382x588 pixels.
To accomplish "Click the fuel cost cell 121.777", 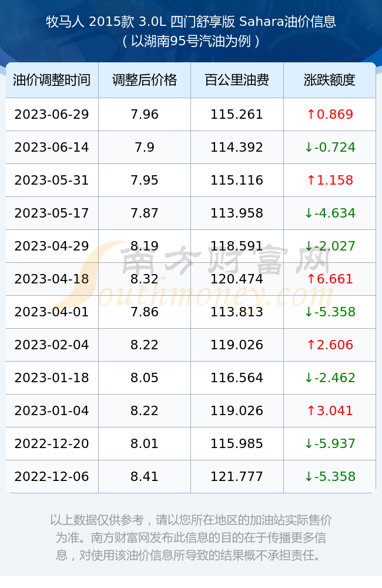I will pos(237,477).
